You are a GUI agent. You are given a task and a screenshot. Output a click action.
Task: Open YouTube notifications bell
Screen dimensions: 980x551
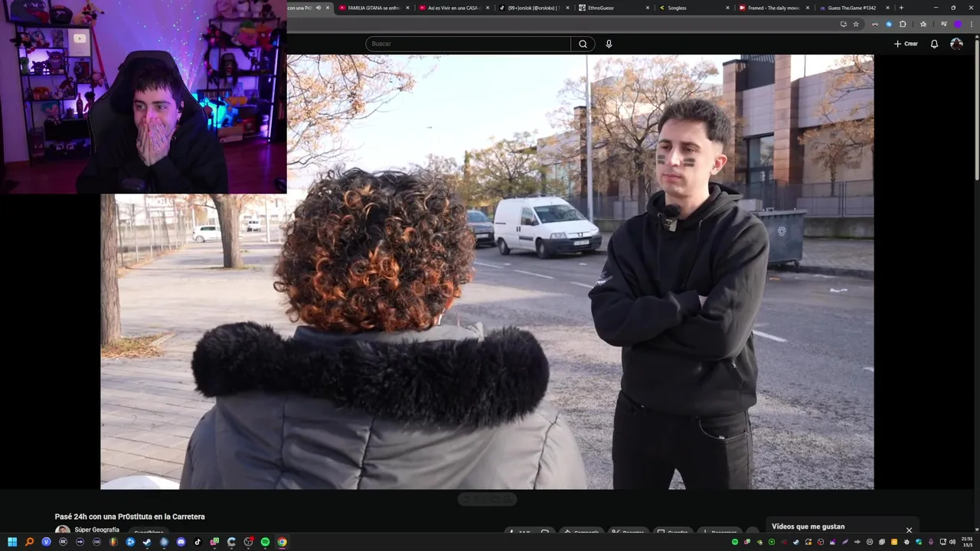point(934,44)
